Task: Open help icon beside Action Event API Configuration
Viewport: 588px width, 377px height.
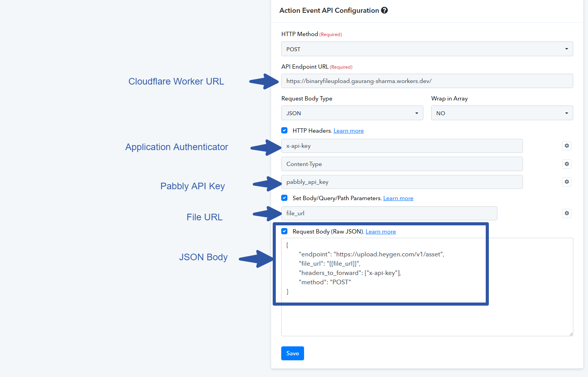Action: click(384, 10)
